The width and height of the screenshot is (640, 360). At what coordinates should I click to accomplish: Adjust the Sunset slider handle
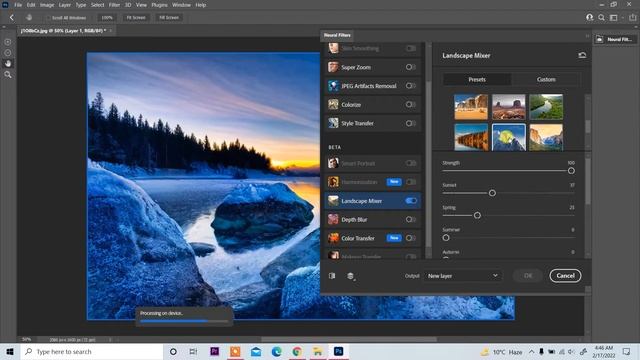coord(492,193)
